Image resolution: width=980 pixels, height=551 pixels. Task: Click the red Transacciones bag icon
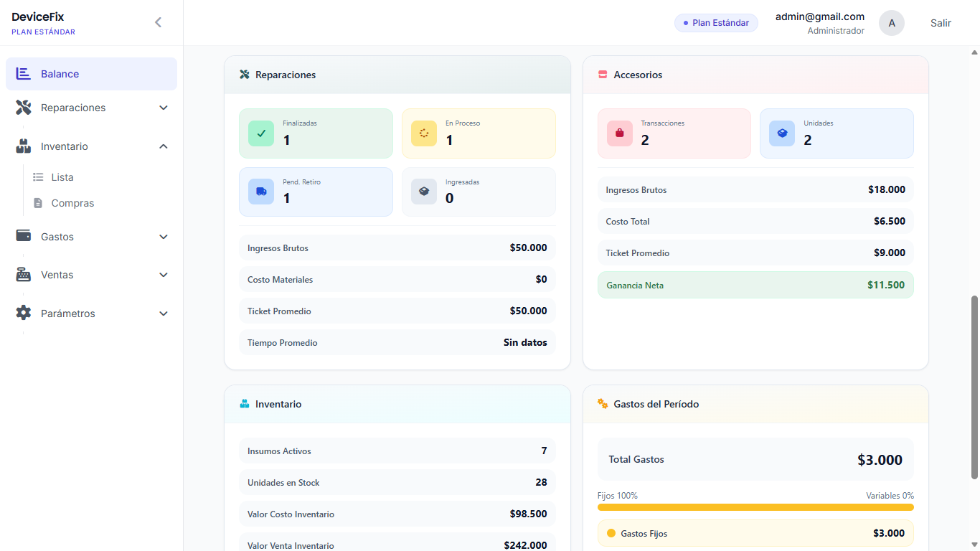pos(618,133)
